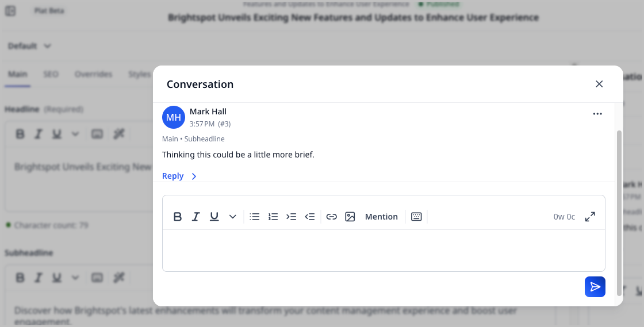Click keyboard icon in Headline toolbar
Screen dimensions: 644x327
(x=97, y=134)
